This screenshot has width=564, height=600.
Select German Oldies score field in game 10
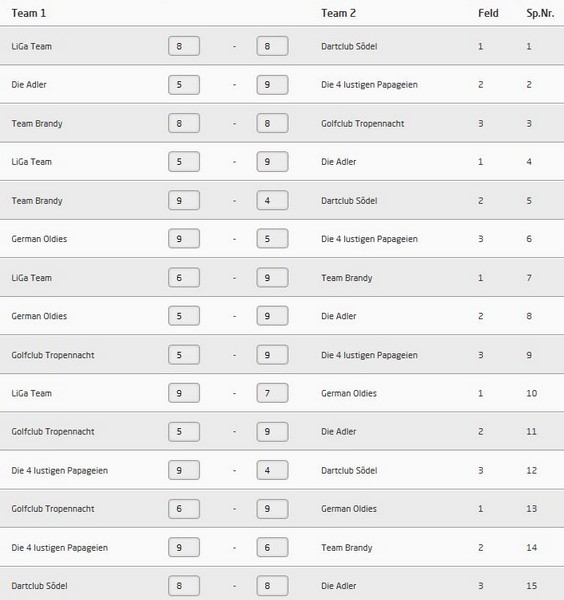coord(272,393)
